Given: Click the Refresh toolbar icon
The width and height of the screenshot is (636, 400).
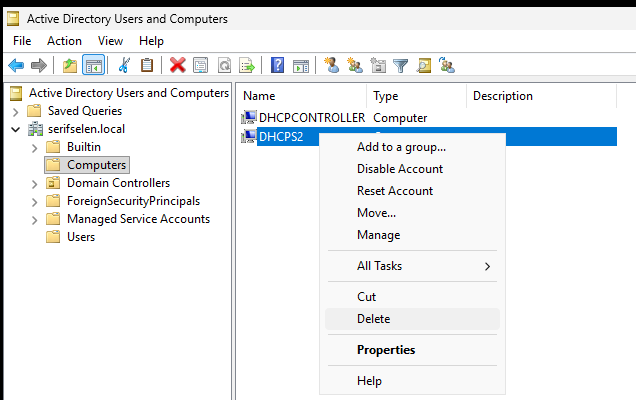Looking at the screenshot, I should [x=224, y=65].
